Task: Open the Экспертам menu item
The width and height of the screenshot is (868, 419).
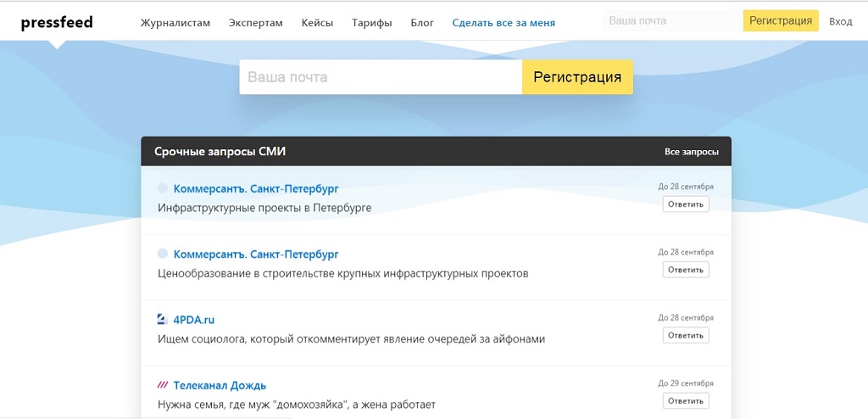Action: (255, 23)
